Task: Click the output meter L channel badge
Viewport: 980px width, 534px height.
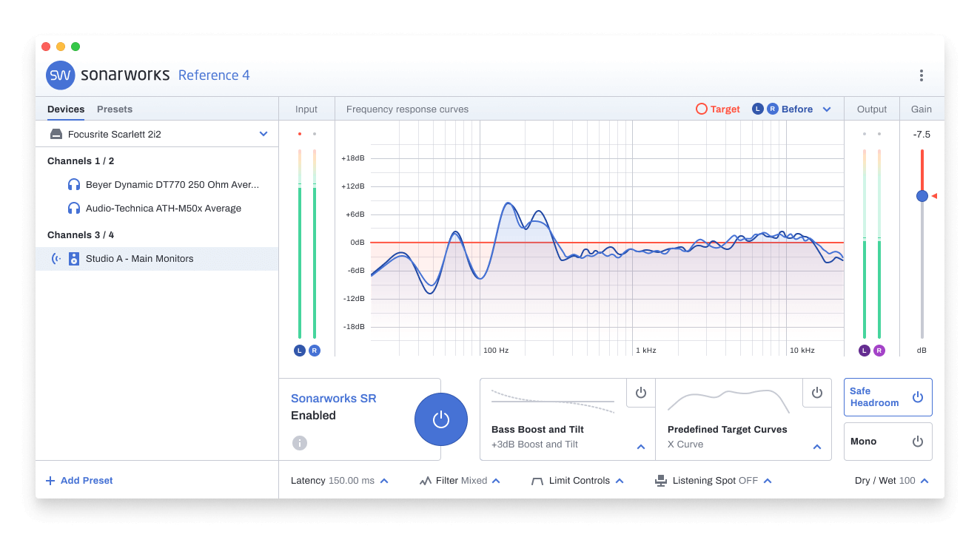Action: [x=865, y=351]
